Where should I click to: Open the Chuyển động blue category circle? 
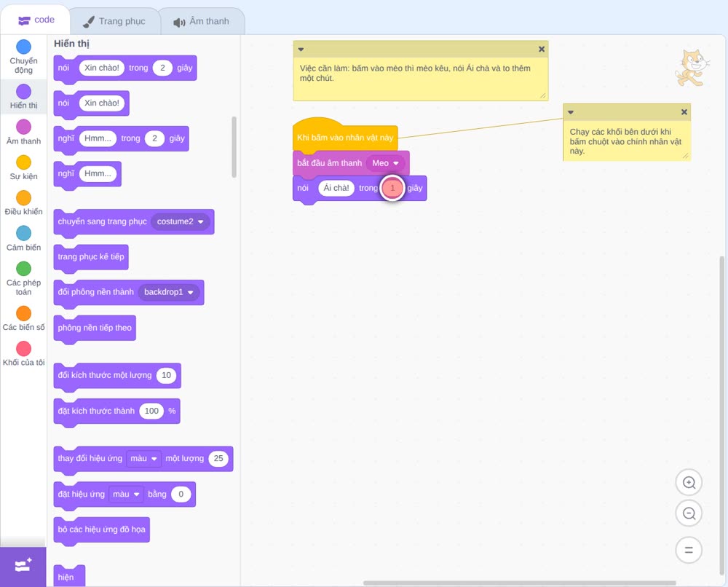[x=23, y=47]
